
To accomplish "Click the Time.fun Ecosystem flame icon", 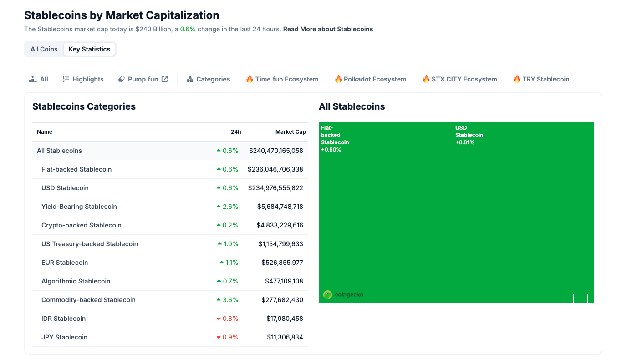I will [x=250, y=79].
